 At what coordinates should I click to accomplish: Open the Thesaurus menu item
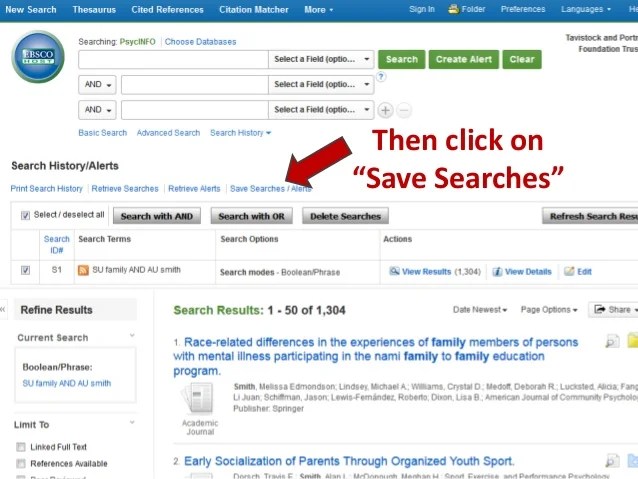(94, 9)
